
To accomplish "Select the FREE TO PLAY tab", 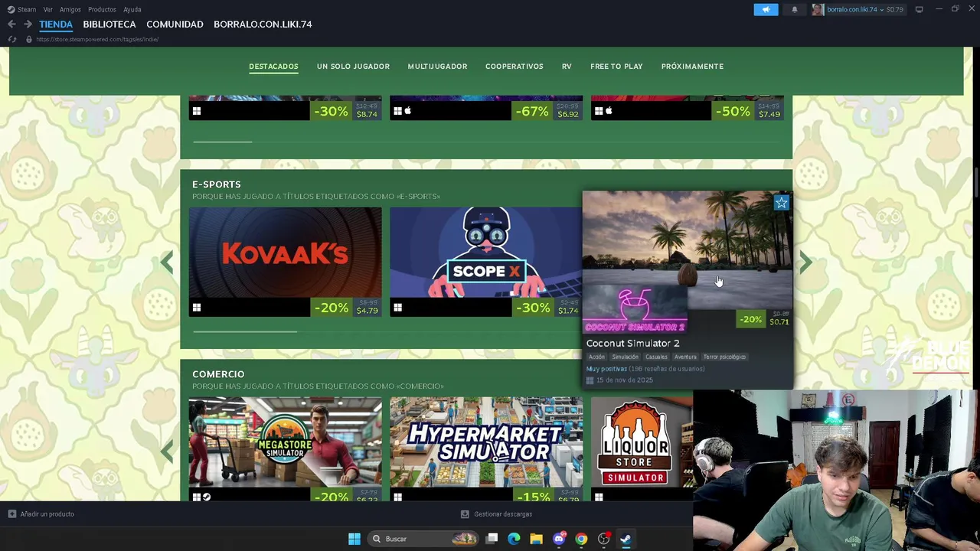I will point(616,67).
